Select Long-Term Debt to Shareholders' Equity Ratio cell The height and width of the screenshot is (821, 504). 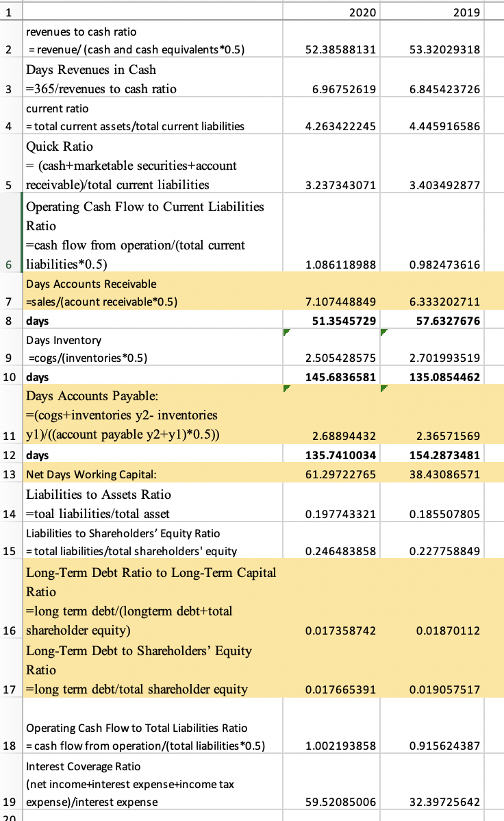pos(152,669)
